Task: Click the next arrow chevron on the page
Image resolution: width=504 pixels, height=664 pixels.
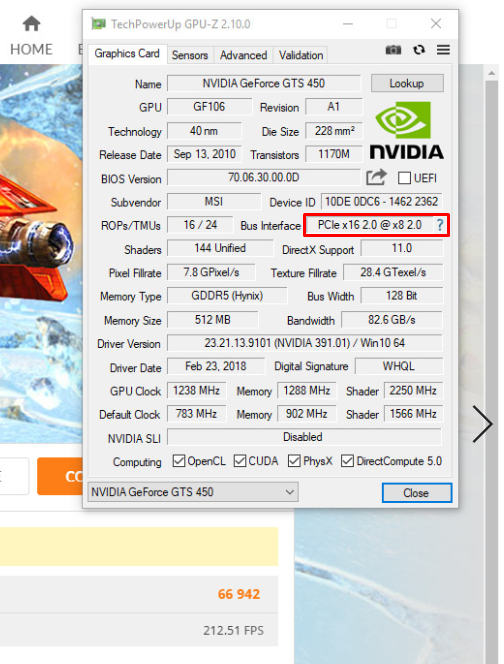Action: pyautogui.click(x=482, y=424)
